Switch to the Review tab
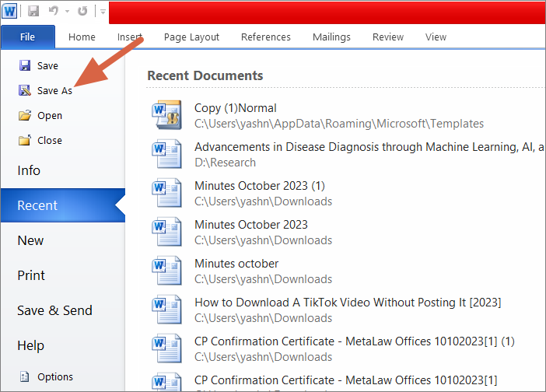546x392 pixels. (388, 37)
